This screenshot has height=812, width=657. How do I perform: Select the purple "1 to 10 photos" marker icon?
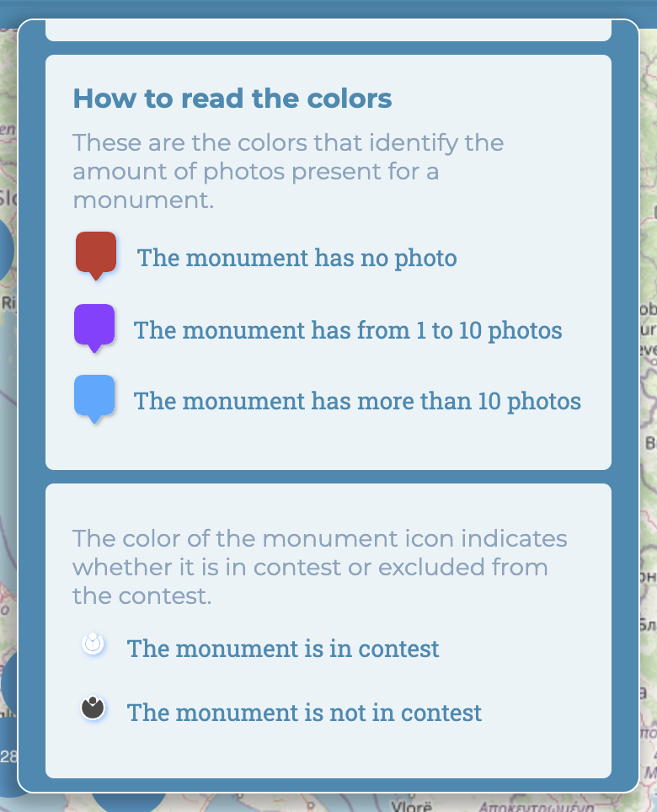(93, 323)
